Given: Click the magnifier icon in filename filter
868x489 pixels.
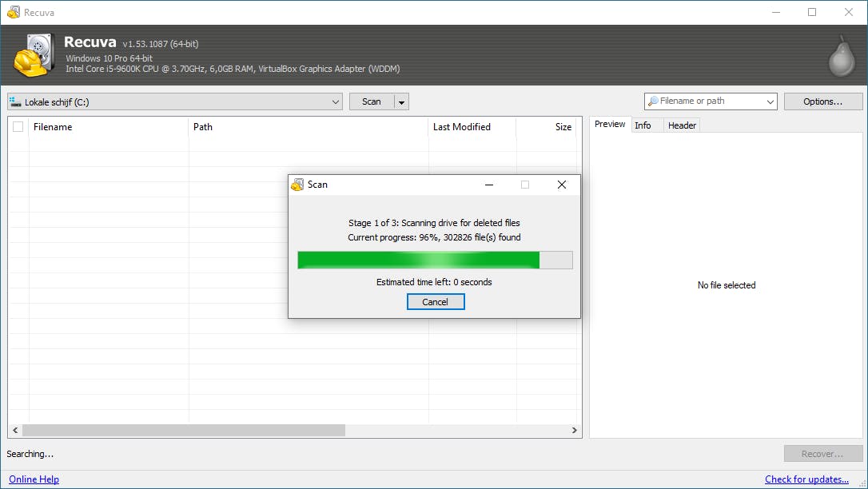Looking at the screenshot, I should pos(653,101).
